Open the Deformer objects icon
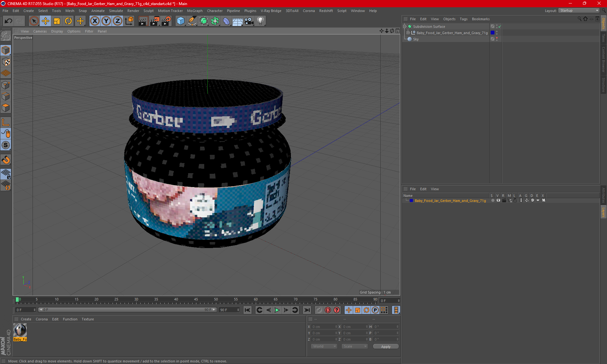Image resolution: width=607 pixels, height=364 pixels. point(226,21)
